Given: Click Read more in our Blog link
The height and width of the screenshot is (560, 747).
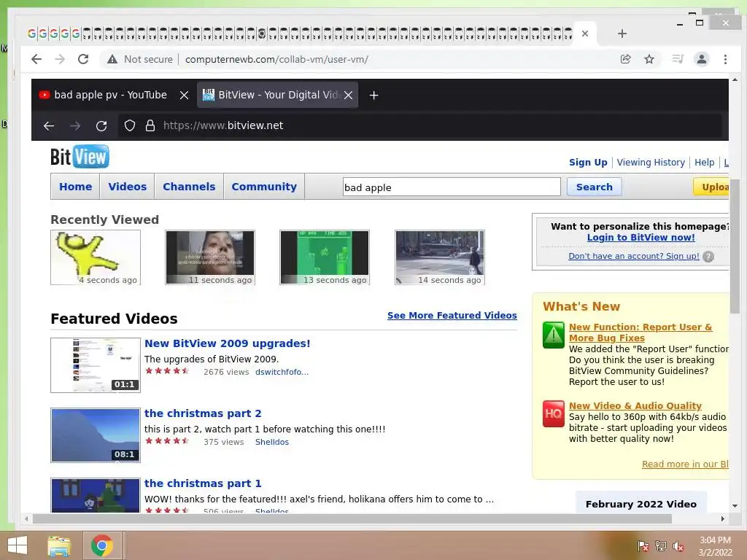Looking at the screenshot, I should pyautogui.click(x=685, y=464).
